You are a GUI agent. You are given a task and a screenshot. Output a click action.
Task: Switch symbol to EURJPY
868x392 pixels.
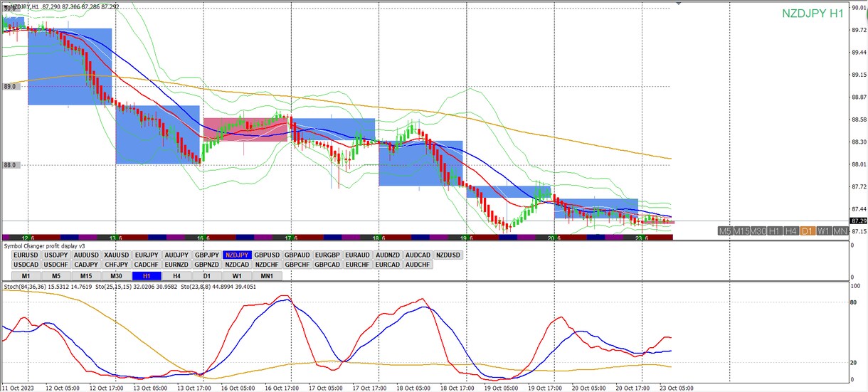coord(147,255)
